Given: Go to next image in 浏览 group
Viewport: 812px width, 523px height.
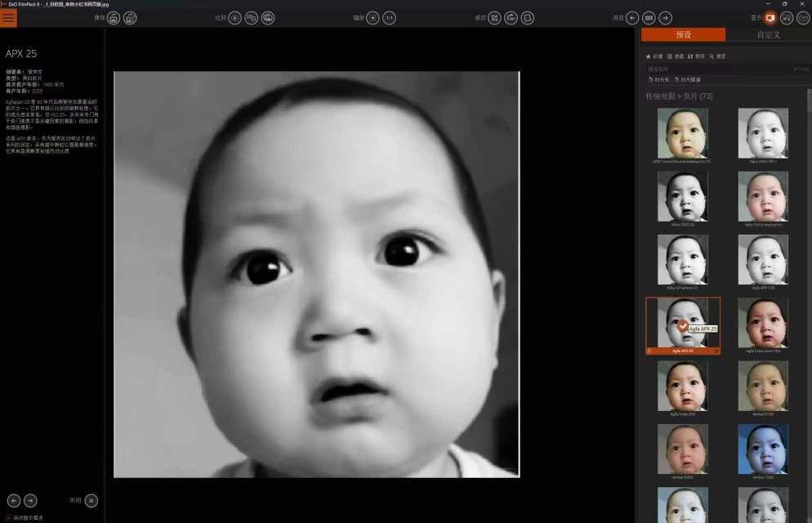Looking at the screenshot, I should 666,18.
